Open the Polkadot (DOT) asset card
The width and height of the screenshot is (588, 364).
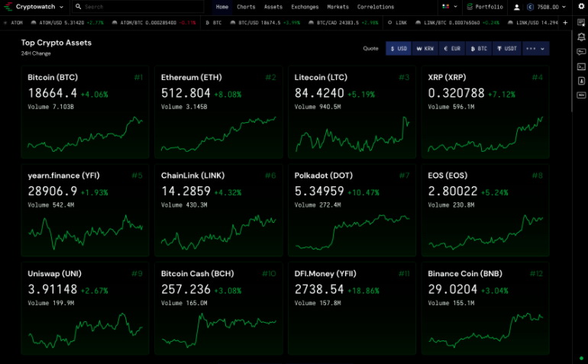(352, 210)
